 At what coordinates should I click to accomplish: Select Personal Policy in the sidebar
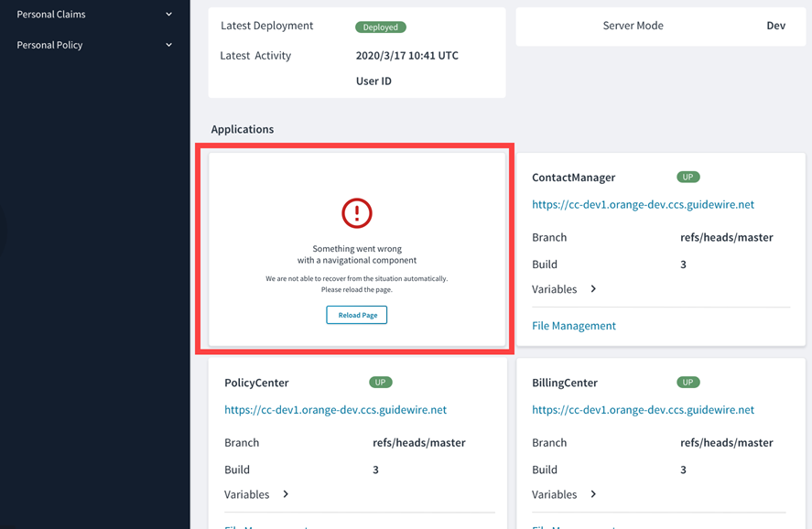tap(49, 44)
